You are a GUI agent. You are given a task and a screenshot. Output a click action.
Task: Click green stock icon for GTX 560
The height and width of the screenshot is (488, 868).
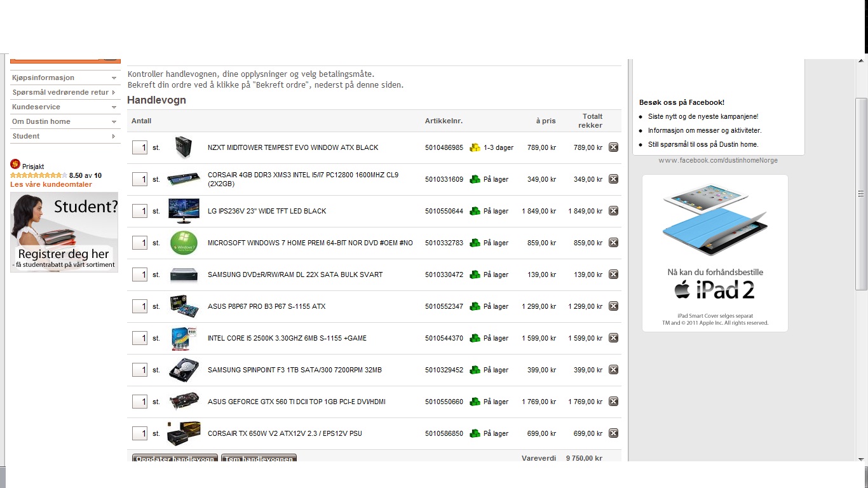click(x=475, y=402)
